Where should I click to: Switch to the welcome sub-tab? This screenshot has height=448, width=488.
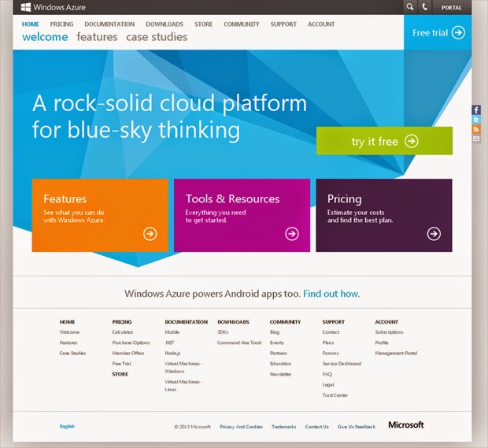pos(45,37)
